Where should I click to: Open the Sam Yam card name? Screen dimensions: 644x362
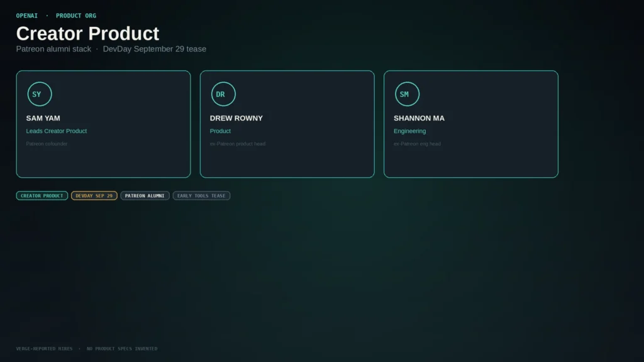click(43, 118)
